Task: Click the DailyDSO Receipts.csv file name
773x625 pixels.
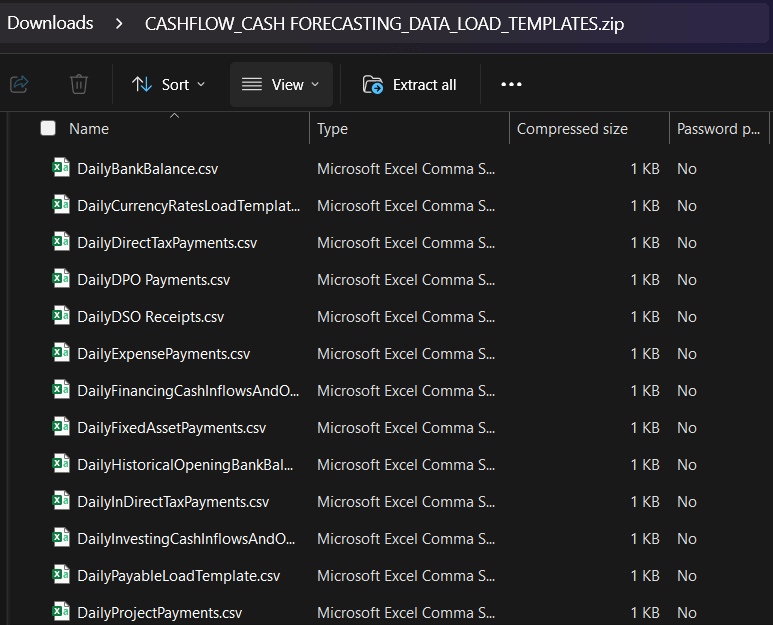Action: (150, 317)
